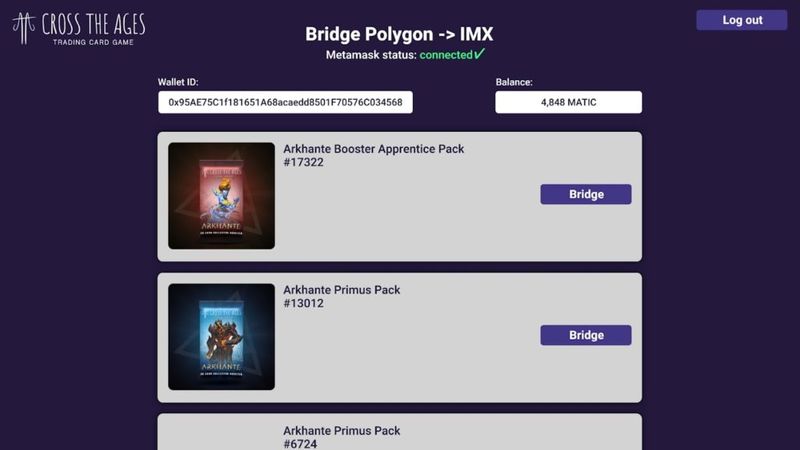Click pack number #6724
The height and width of the screenshot is (450, 800).
[300, 443]
